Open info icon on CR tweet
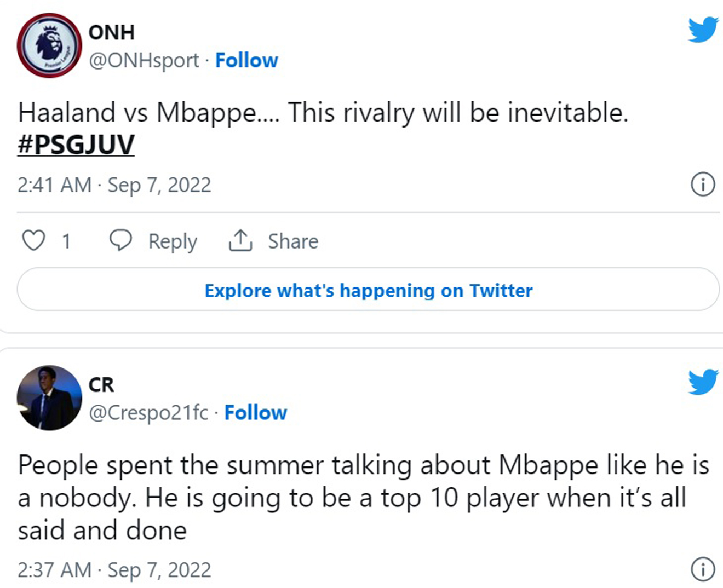Image resolution: width=723 pixels, height=588 pixels. pos(703,569)
